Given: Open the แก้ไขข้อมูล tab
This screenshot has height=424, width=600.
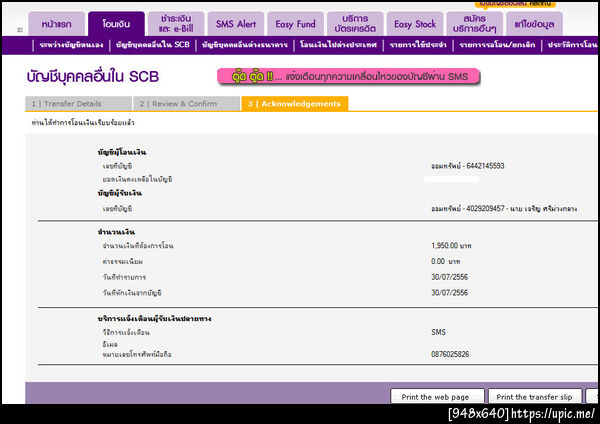Looking at the screenshot, I should click(x=534, y=24).
